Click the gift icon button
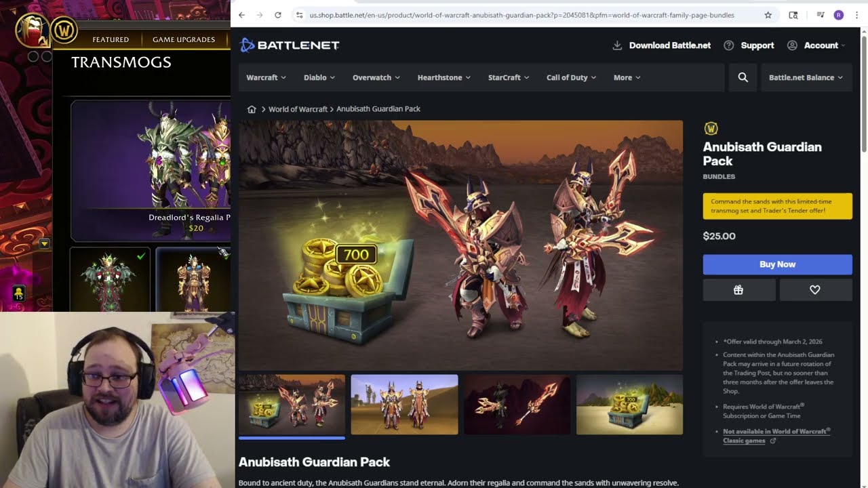 739,290
